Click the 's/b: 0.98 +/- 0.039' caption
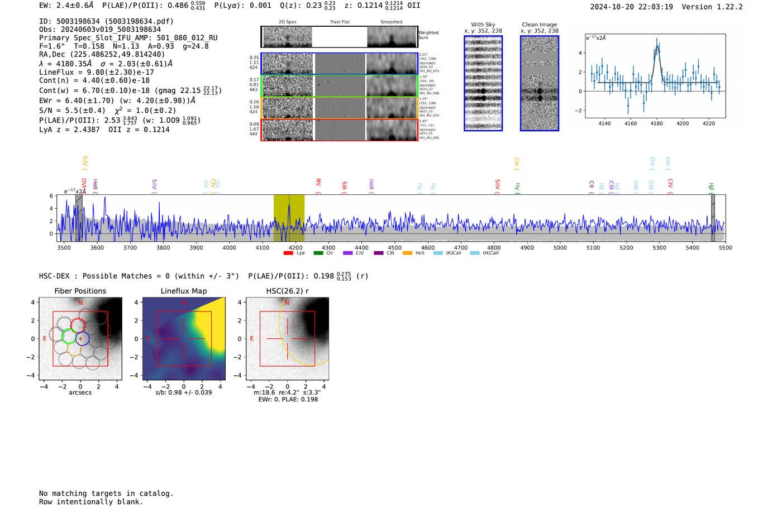 pyautogui.click(x=184, y=392)
